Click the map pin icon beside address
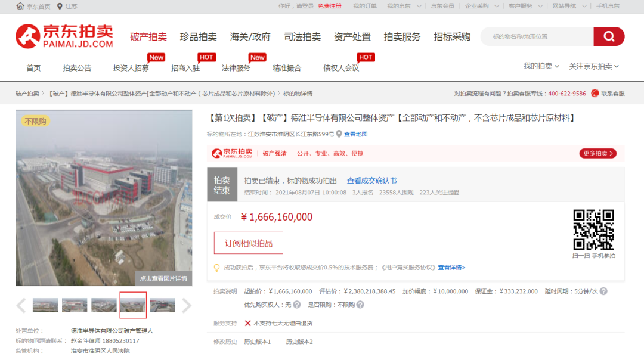644x363 pixels. pyautogui.click(x=339, y=134)
